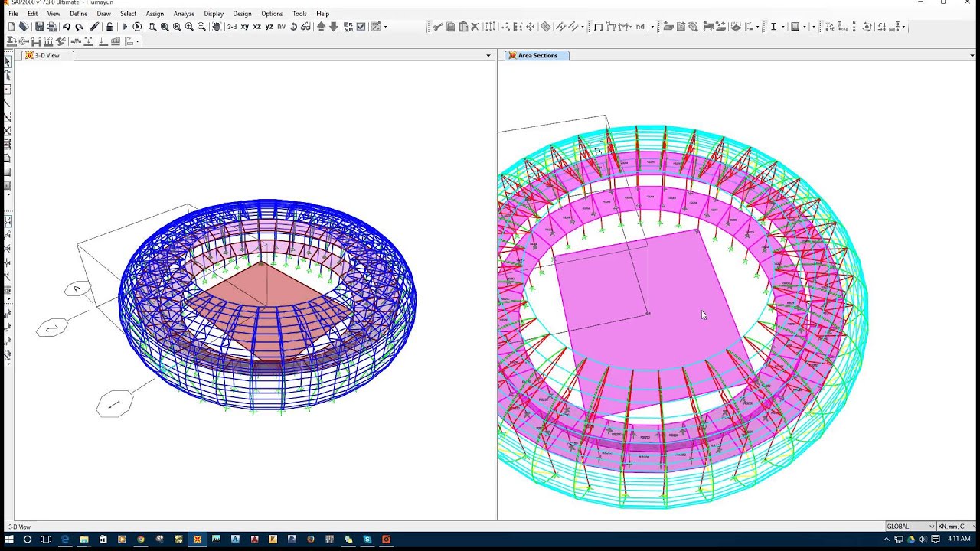Screen dimensions: 980x551
Task: Switch to the yz plane view
Action: (269, 27)
